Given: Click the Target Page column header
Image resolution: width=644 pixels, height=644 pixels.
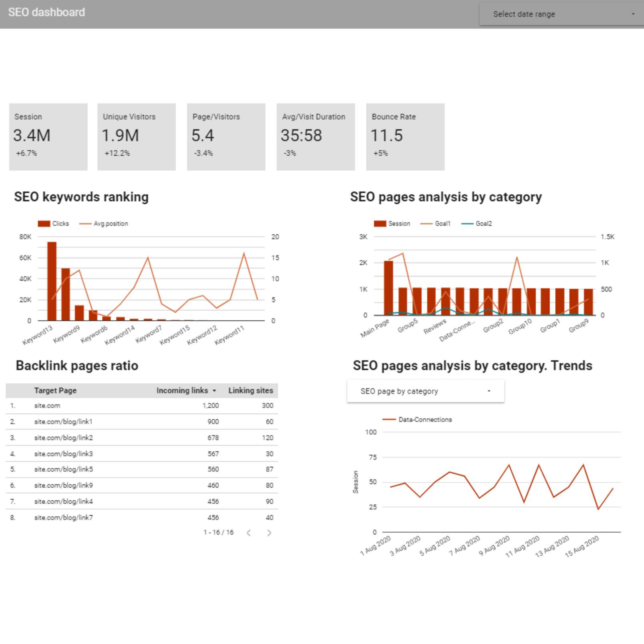Looking at the screenshot, I should [x=55, y=391].
